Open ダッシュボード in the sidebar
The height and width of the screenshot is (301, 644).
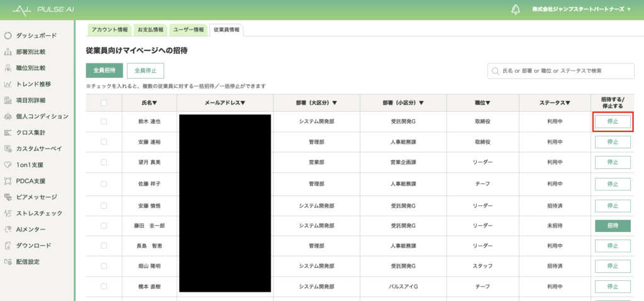[37, 36]
